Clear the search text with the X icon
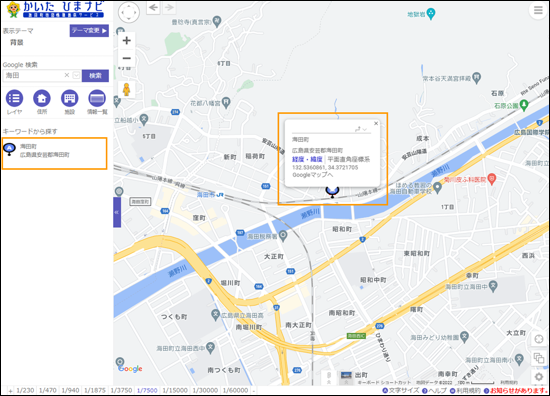 pyautogui.click(x=67, y=75)
